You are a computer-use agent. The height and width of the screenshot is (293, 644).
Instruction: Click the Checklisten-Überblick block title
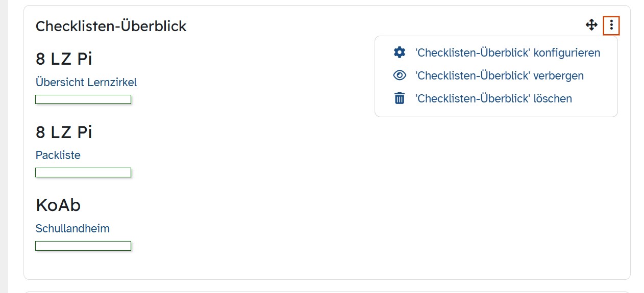pyautogui.click(x=111, y=26)
